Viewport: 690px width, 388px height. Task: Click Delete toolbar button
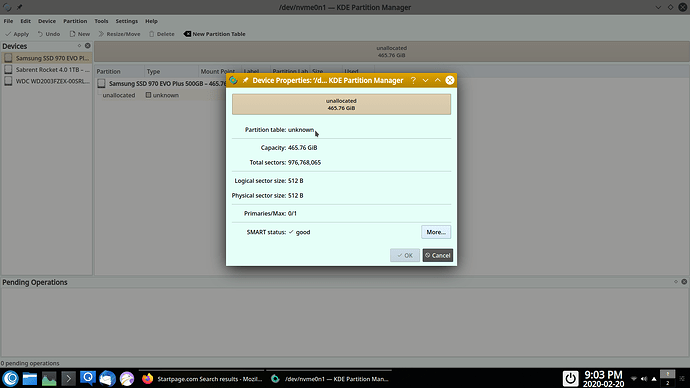pyautogui.click(x=161, y=34)
